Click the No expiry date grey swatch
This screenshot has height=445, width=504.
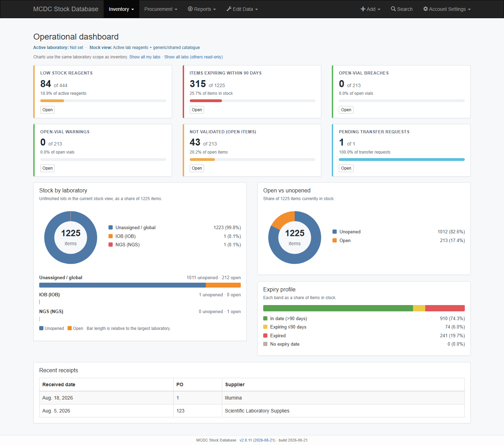(x=265, y=344)
